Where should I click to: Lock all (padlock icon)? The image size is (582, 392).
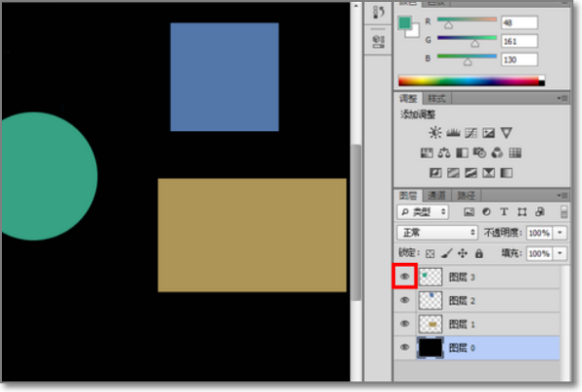(x=479, y=253)
